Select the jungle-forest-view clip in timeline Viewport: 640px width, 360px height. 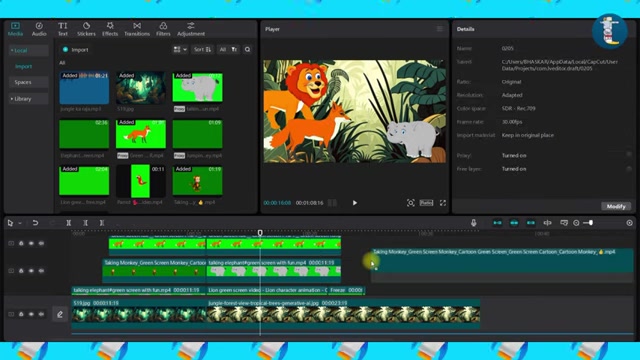pos(343,313)
